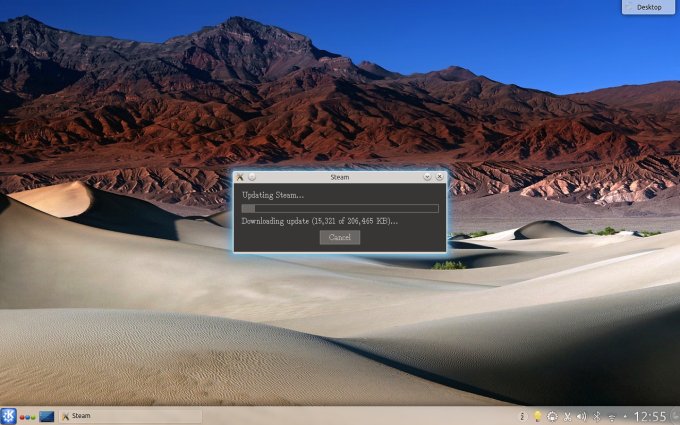The image size is (680, 425).
Task: Cancel the Steam update download
Action: (x=340, y=237)
